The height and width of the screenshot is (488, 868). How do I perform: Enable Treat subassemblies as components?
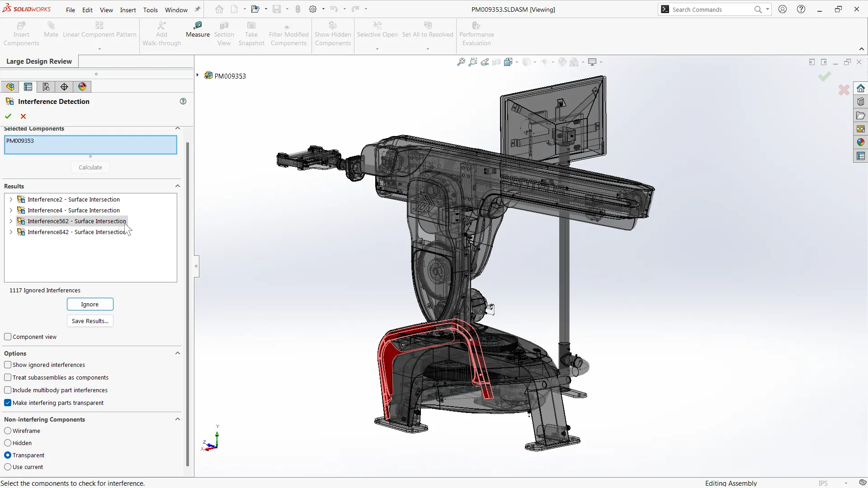coord(8,377)
